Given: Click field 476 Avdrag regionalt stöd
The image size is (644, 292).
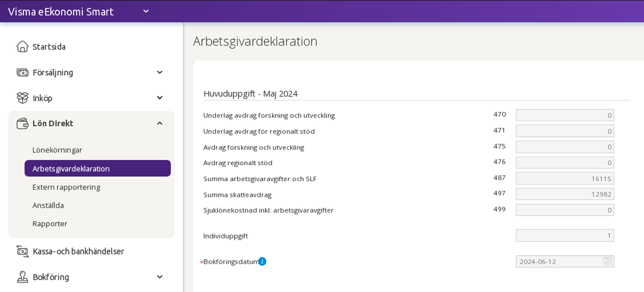Looking at the screenshot, I should 565,162.
